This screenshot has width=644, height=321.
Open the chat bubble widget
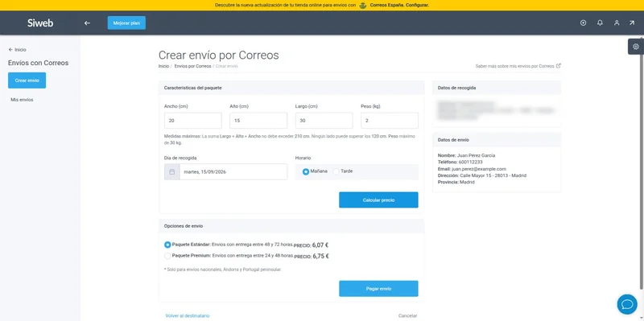pyautogui.click(x=627, y=304)
